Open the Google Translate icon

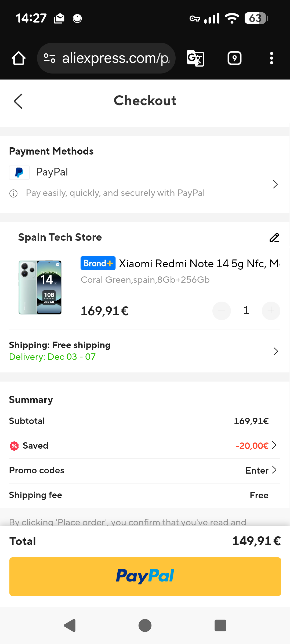coord(195,58)
